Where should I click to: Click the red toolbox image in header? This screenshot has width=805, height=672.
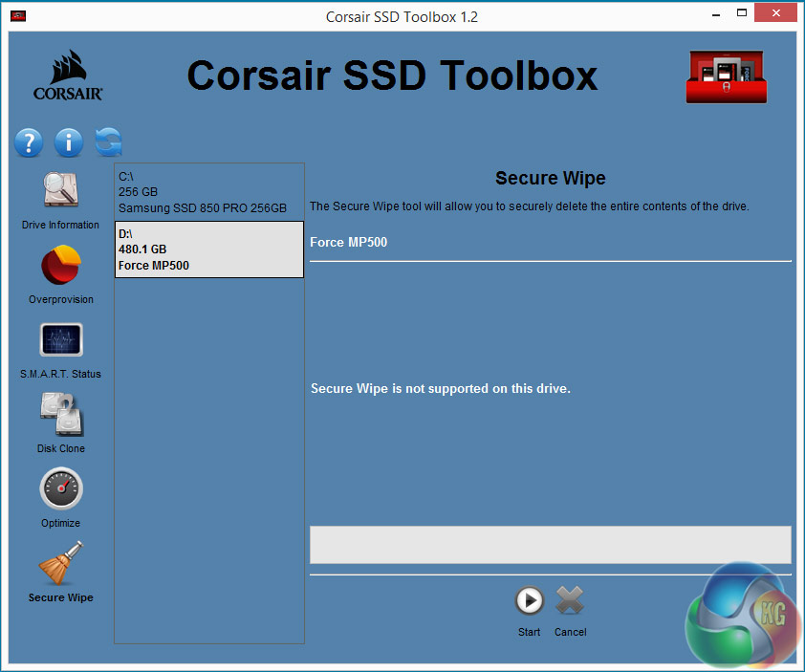727,78
